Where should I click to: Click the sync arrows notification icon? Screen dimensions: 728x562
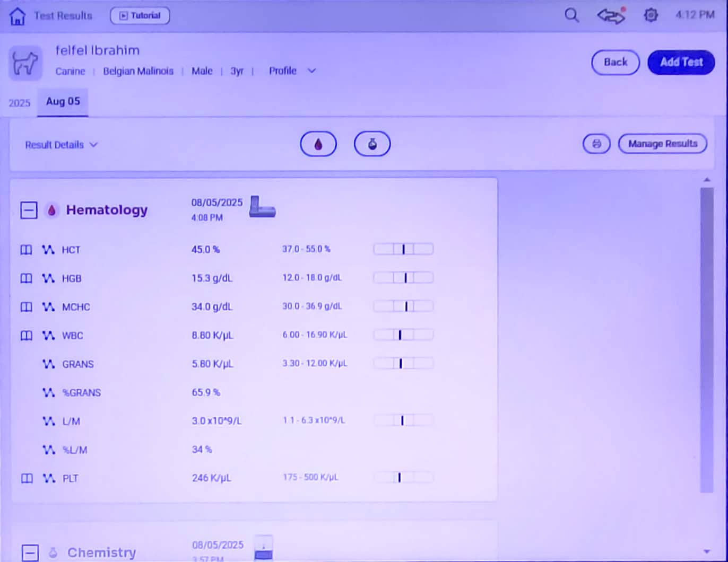click(611, 16)
